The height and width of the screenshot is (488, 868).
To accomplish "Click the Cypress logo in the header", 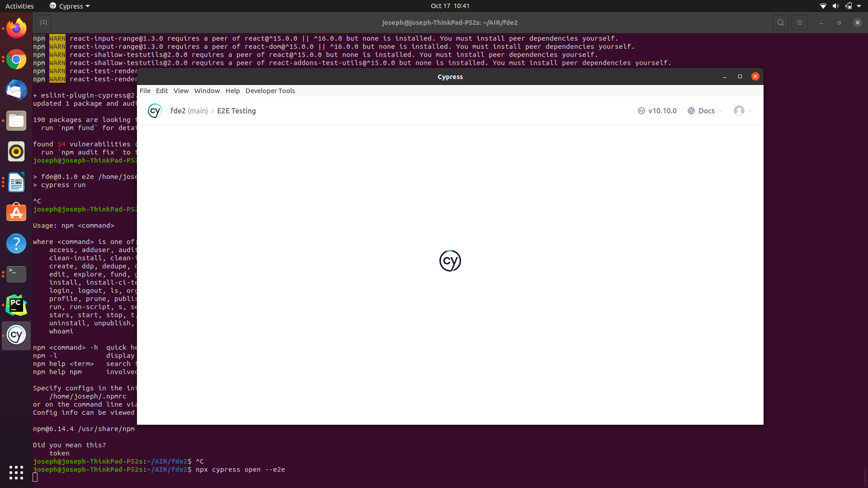I will point(155,111).
